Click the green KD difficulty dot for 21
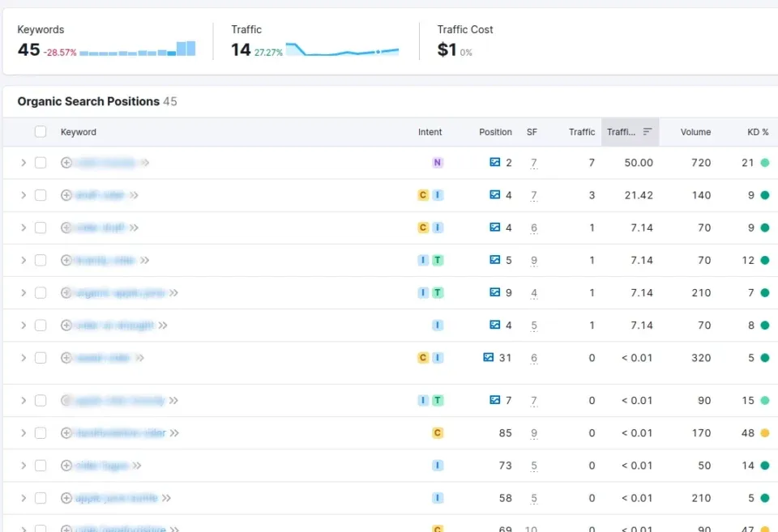The width and height of the screenshot is (778, 532). click(x=767, y=162)
